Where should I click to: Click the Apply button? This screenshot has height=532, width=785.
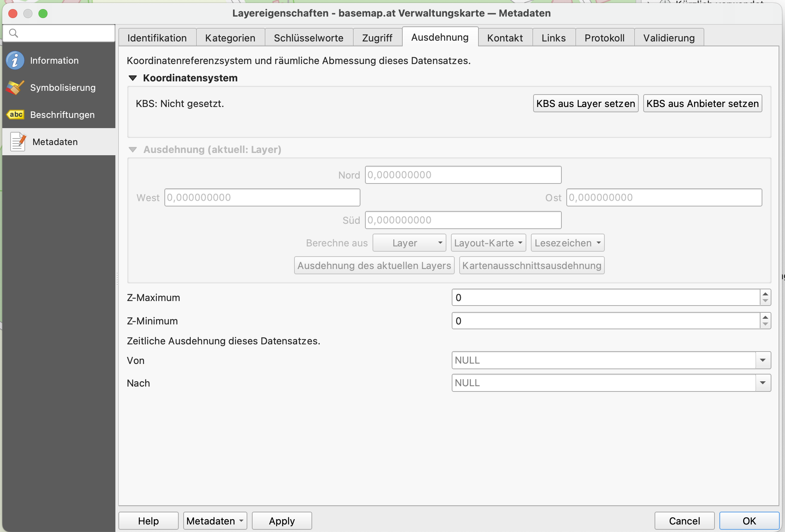tap(282, 521)
